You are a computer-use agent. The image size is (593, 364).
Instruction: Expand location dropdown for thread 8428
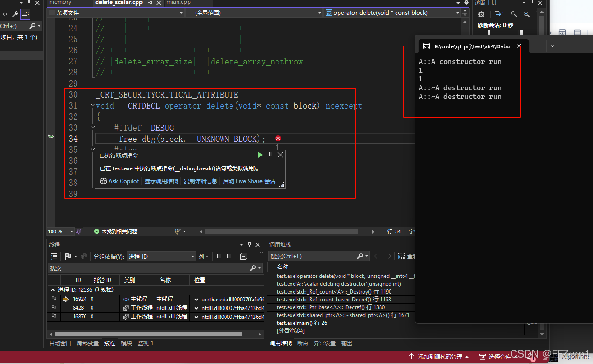[x=197, y=308]
